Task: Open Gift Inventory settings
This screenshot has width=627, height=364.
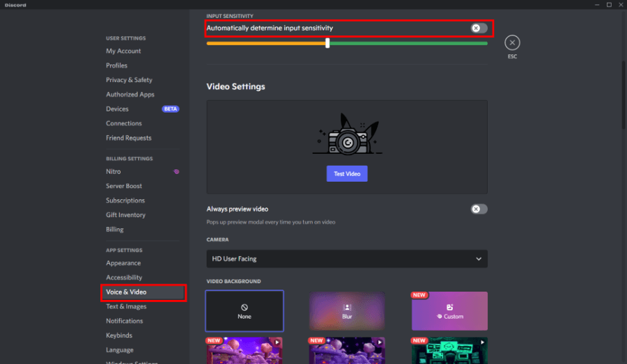Action: pyautogui.click(x=125, y=215)
